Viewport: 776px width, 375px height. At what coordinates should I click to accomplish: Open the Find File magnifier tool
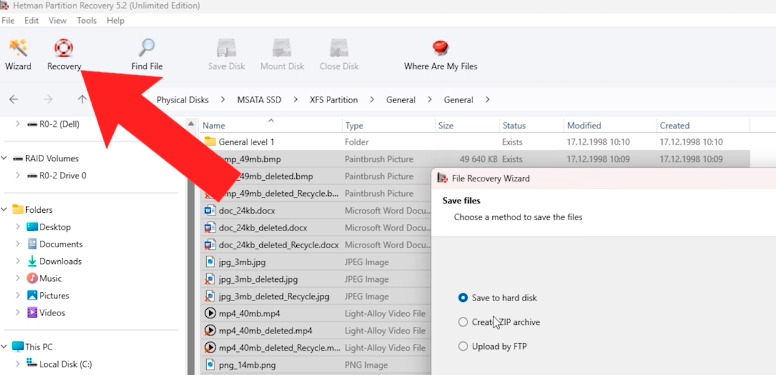click(146, 48)
